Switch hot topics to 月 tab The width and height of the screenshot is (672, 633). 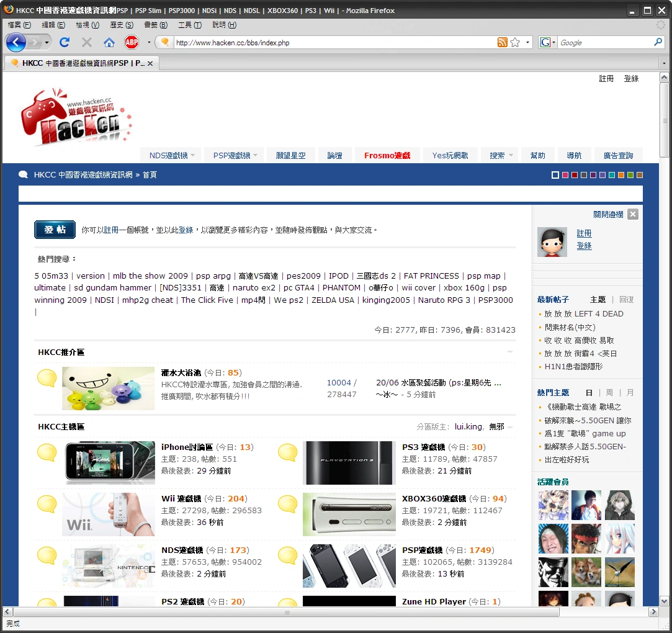pyautogui.click(x=630, y=393)
